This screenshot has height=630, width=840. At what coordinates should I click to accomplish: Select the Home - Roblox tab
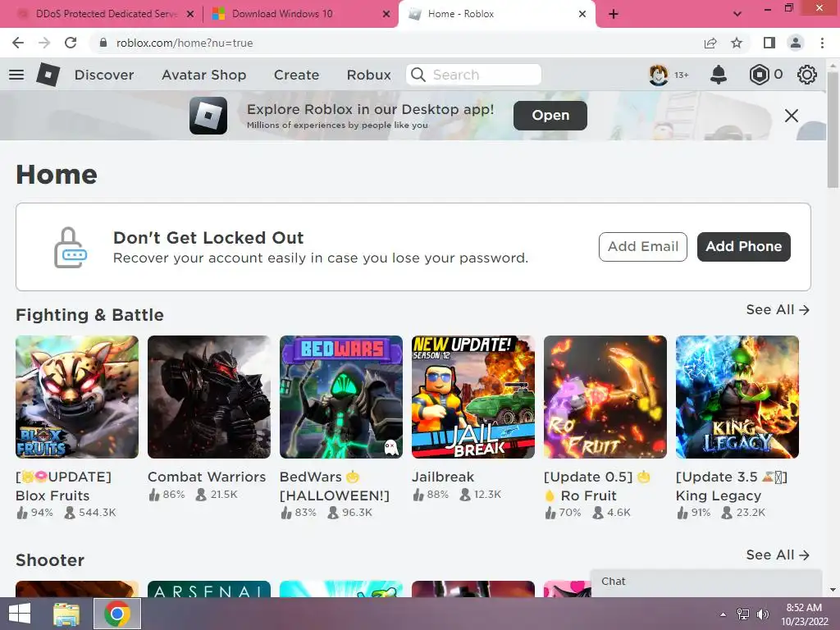(x=496, y=14)
